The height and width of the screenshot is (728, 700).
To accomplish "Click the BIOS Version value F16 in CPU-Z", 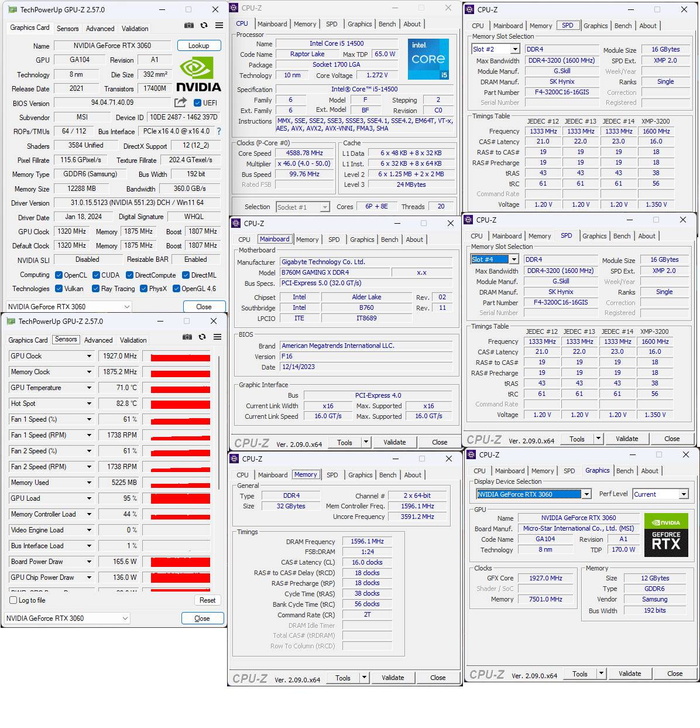I will pyautogui.click(x=366, y=356).
